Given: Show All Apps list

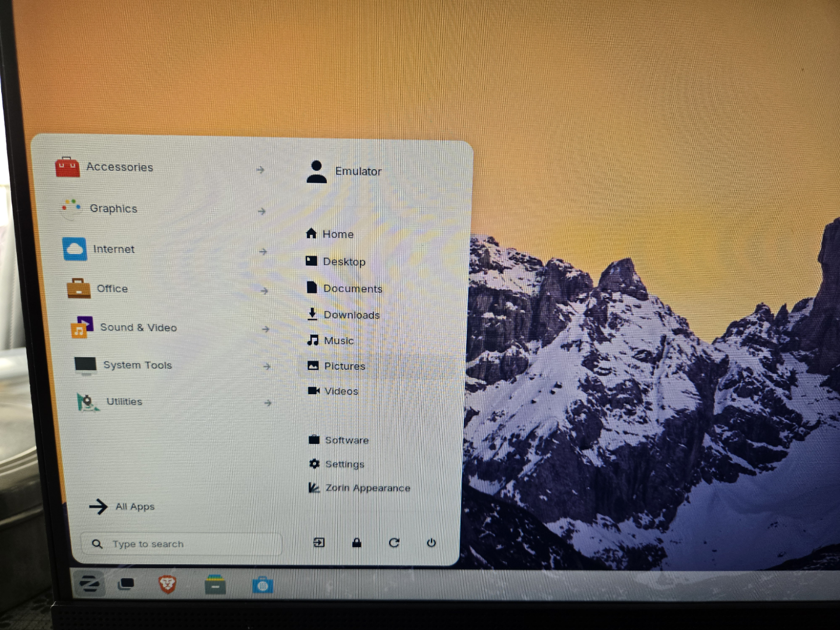Looking at the screenshot, I should pos(122,506).
